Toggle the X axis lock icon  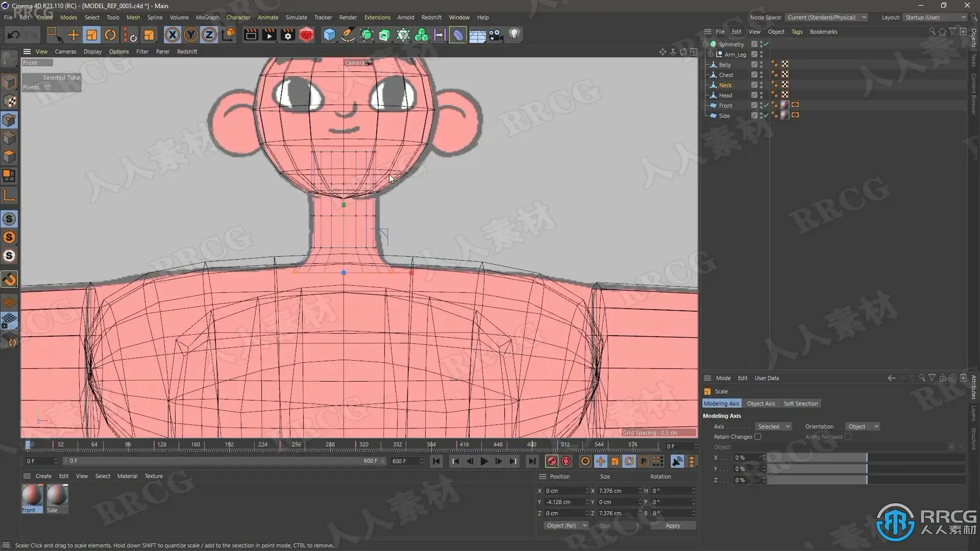(172, 35)
